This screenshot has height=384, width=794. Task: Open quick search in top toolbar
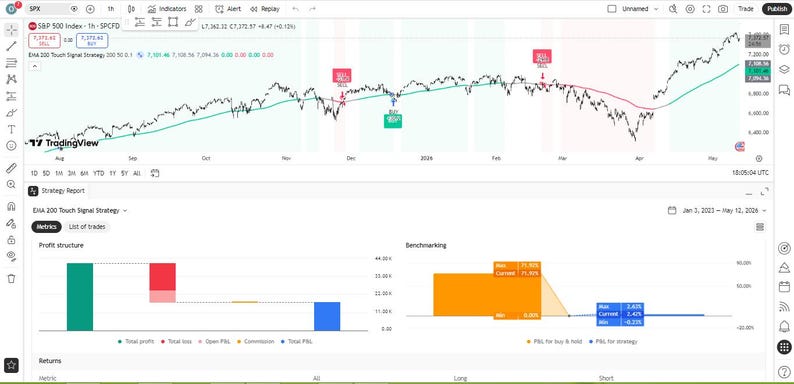673,9
